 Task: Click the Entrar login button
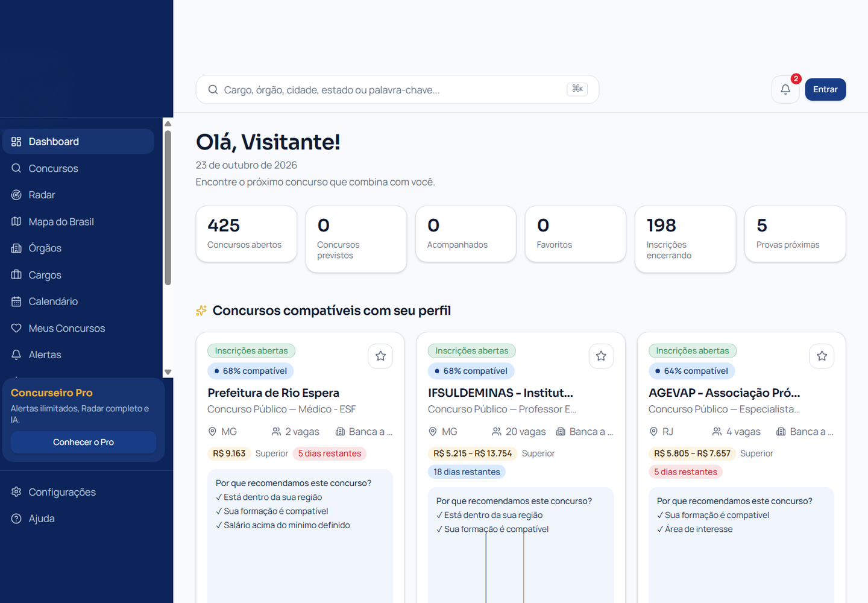825,89
